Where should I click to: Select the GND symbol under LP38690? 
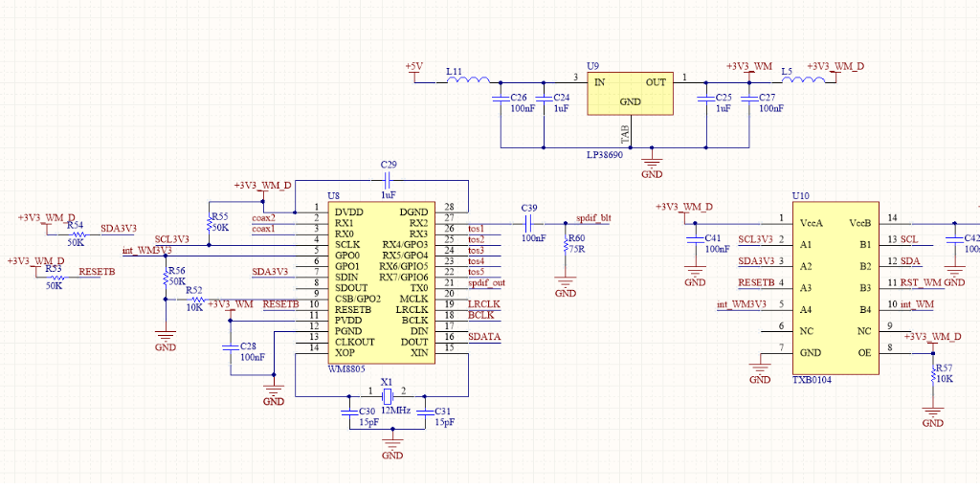coord(652,165)
